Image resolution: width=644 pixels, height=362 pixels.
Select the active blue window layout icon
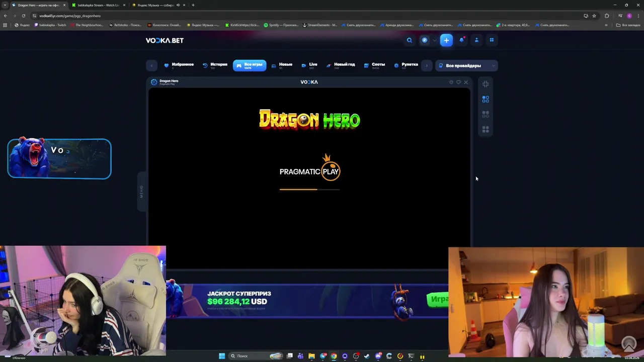486,99
